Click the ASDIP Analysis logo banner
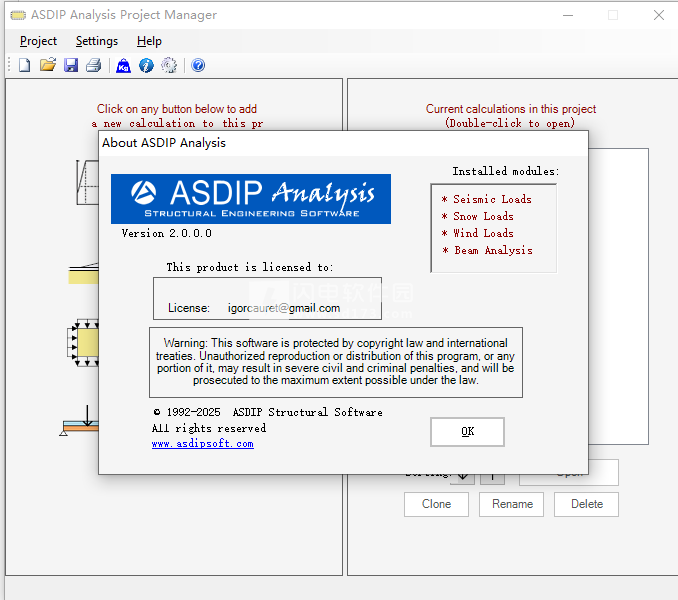 (x=251, y=199)
